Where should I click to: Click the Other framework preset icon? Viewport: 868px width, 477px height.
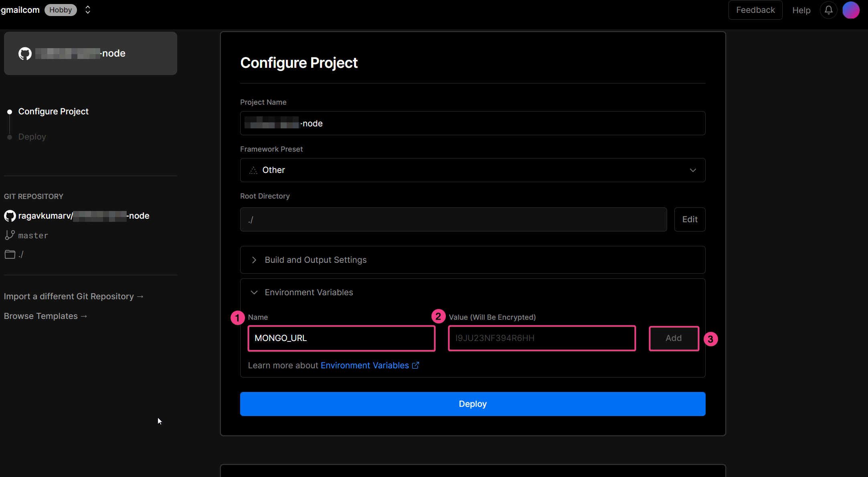tap(253, 170)
